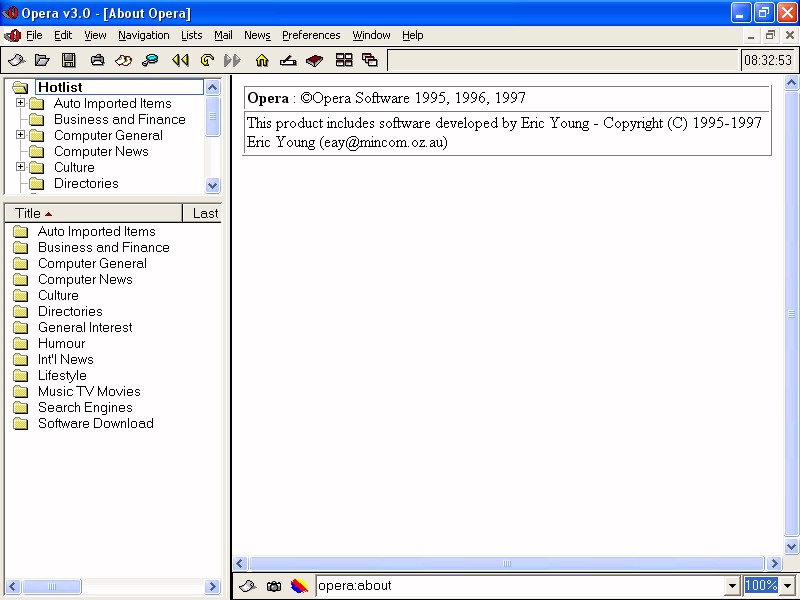This screenshot has width=800, height=600.
Task: Open the Window menu
Action: pos(371,35)
